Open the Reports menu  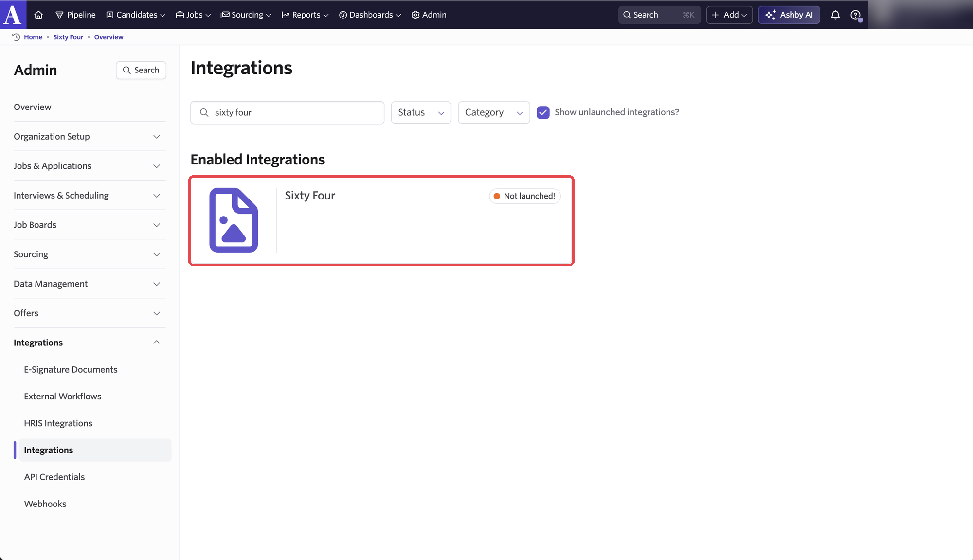coord(305,15)
